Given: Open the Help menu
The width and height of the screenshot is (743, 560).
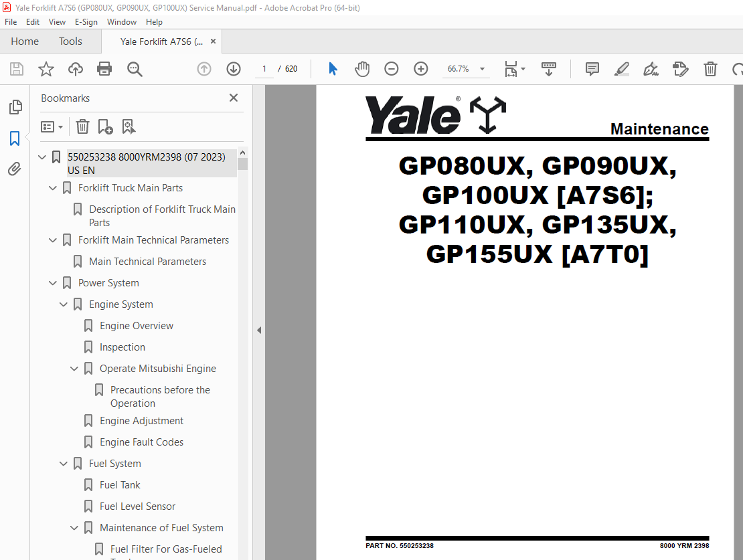Looking at the screenshot, I should [x=154, y=22].
